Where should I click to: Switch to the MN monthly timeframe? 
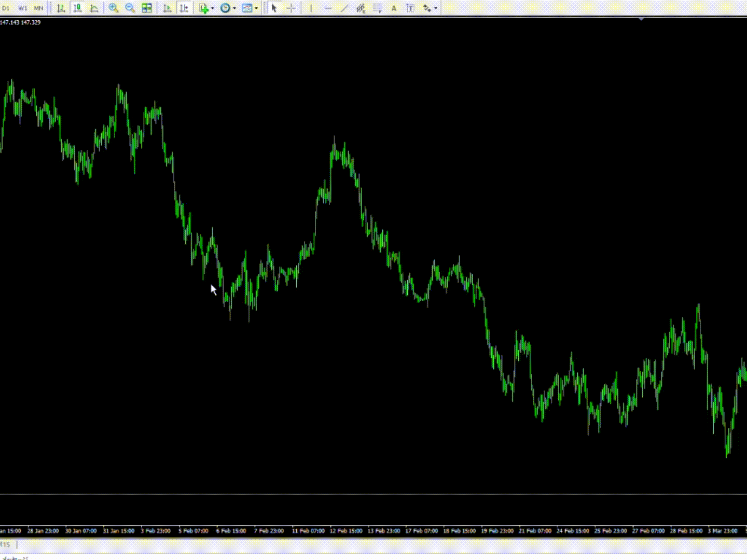[x=38, y=8]
